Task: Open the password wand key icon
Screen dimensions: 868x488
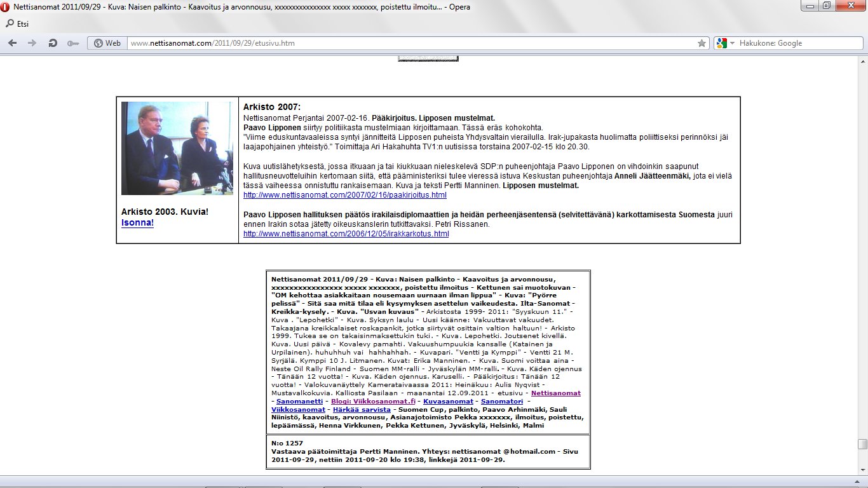Action: (x=72, y=43)
